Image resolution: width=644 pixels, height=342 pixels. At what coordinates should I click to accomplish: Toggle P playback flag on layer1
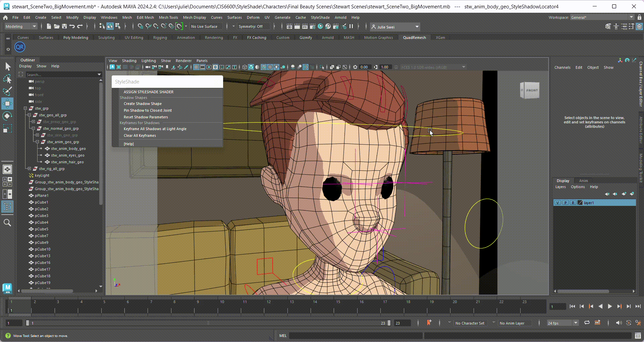(566, 203)
